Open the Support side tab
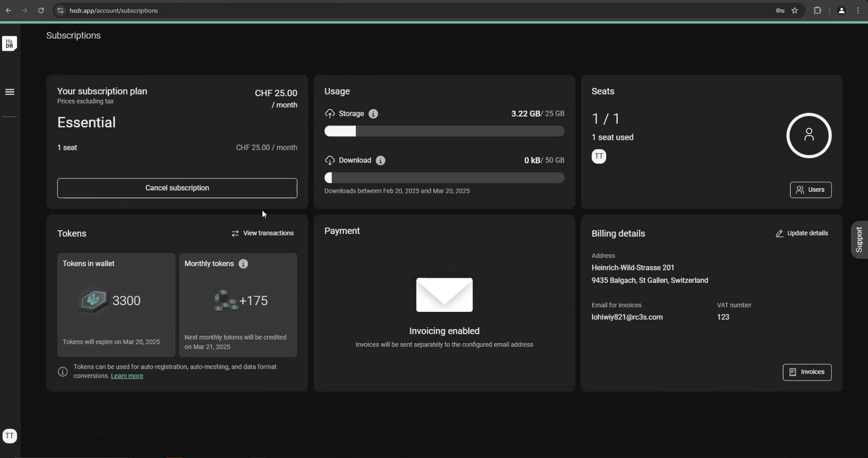868x458 pixels. 859,240
